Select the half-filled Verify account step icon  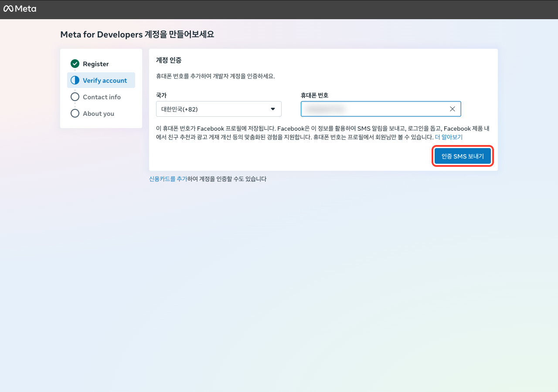click(75, 80)
